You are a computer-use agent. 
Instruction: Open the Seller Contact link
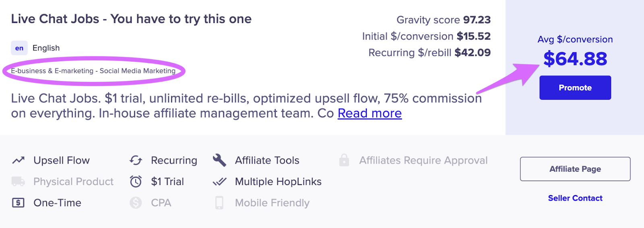(x=575, y=198)
